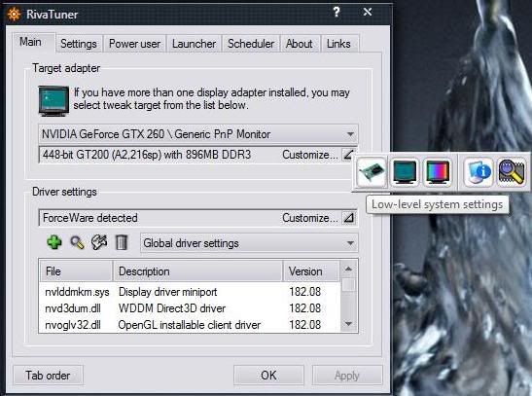Screen dimensions: 532x396
Task: Select the nvoglv32.dll row
Action: pos(190,325)
